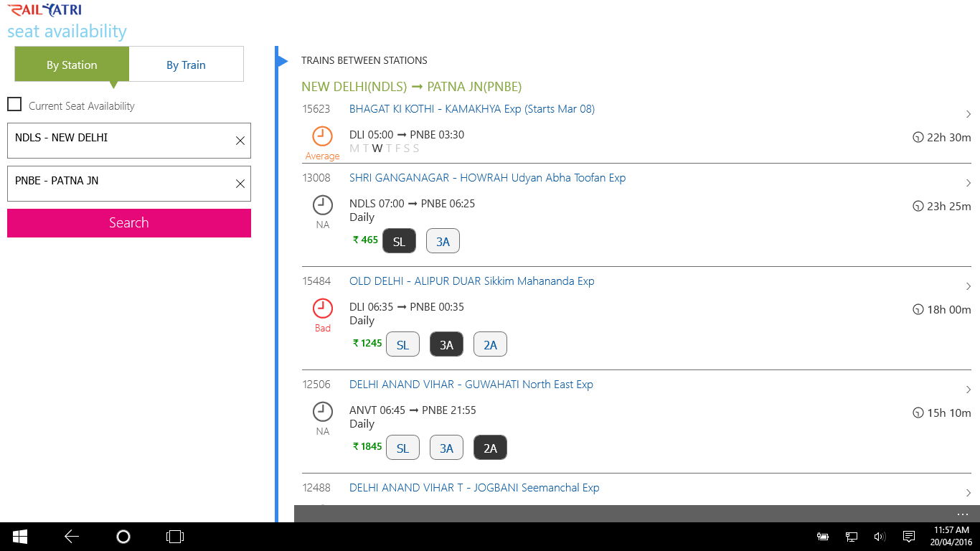Image resolution: width=980 pixels, height=551 pixels.
Task: Click train number 12506
Action: pyautogui.click(x=316, y=385)
